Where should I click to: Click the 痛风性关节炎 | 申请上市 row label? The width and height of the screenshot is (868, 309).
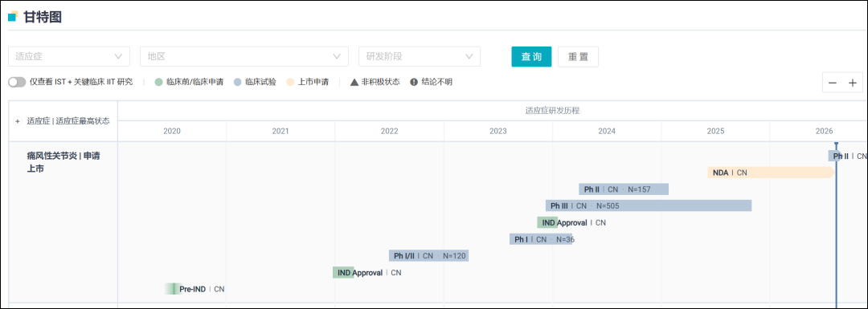pyautogui.click(x=63, y=162)
